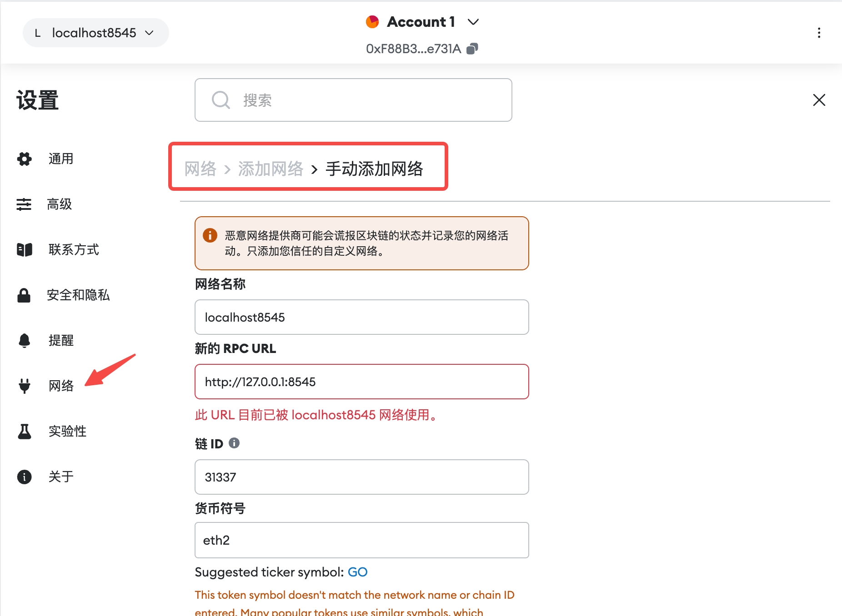
Task: Open the 联系方式 (Contacts) settings tab
Action: point(74,250)
